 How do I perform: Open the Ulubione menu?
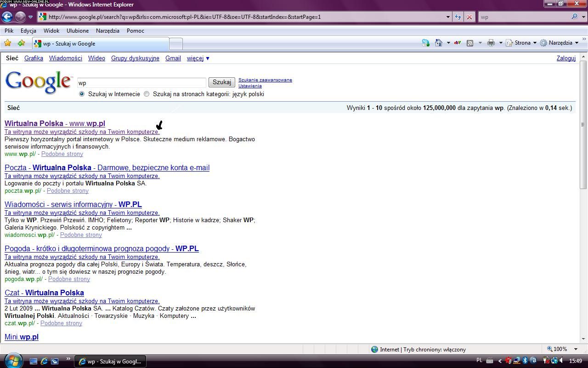(78, 31)
